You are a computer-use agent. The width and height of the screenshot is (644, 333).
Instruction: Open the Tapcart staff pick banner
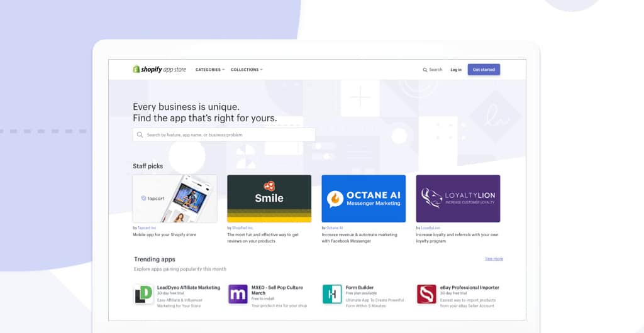coord(175,199)
